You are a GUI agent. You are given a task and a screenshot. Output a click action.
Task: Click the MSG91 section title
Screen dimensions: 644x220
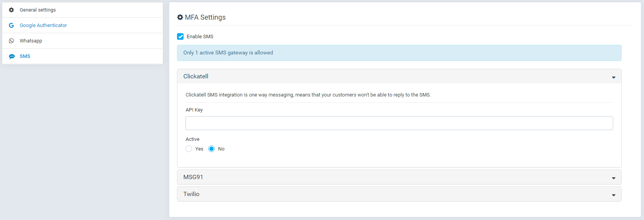coord(193,177)
